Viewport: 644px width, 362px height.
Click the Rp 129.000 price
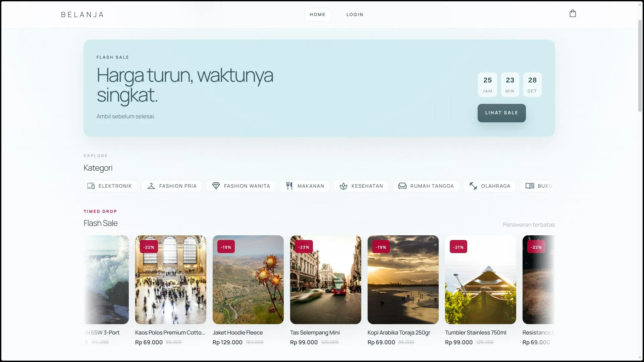coord(227,342)
